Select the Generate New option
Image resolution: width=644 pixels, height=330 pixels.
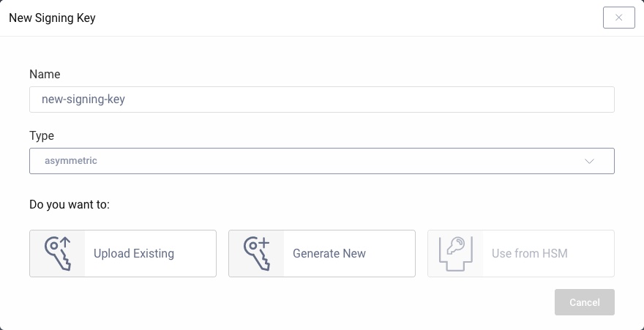click(x=322, y=253)
